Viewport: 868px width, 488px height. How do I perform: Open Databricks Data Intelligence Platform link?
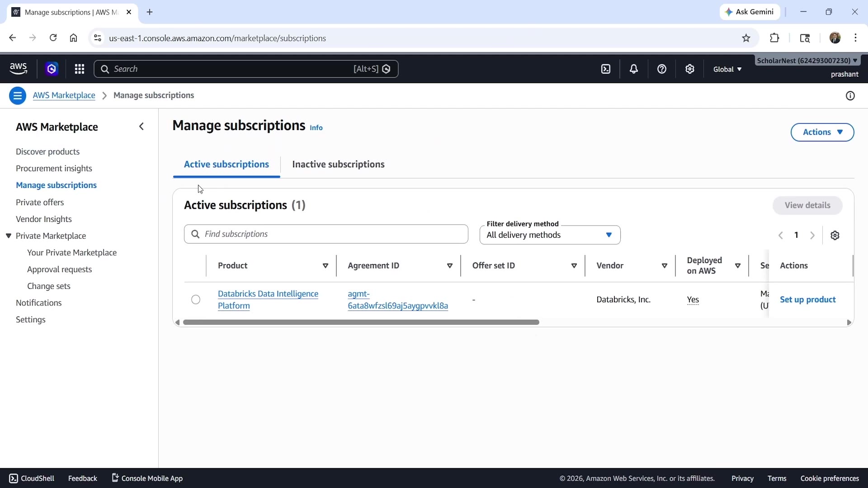point(268,300)
